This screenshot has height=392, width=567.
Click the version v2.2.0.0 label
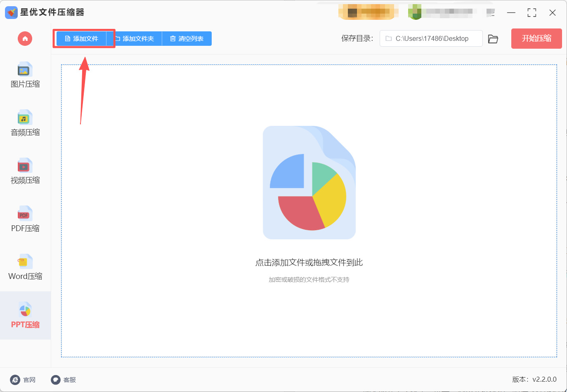point(534,380)
